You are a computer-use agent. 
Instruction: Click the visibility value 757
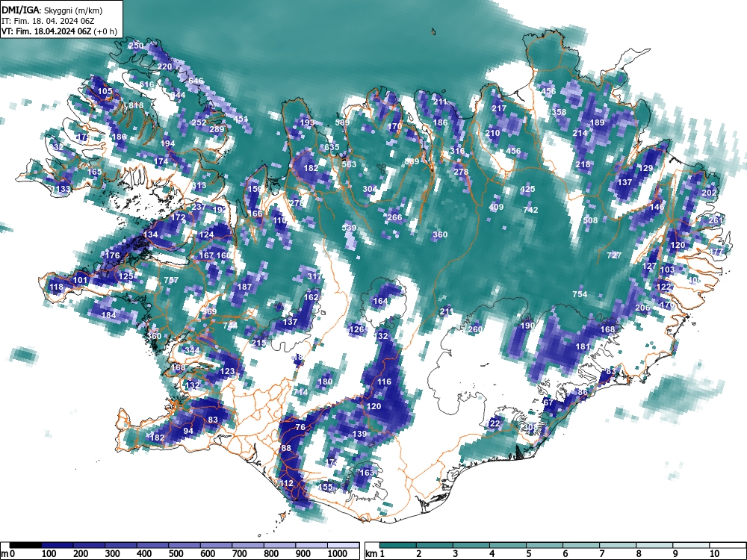tap(171, 280)
